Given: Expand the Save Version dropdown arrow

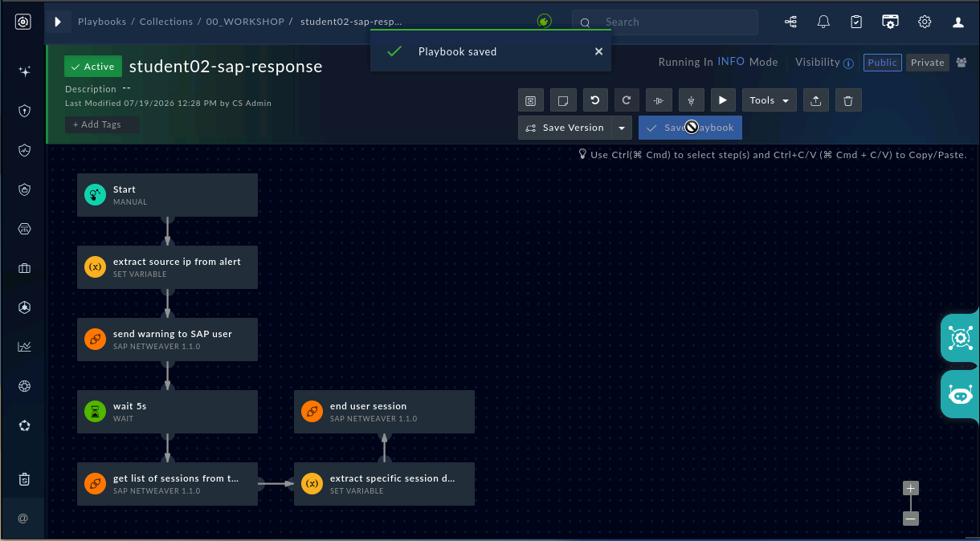Looking at the screenshot, I should pos(622,128).
